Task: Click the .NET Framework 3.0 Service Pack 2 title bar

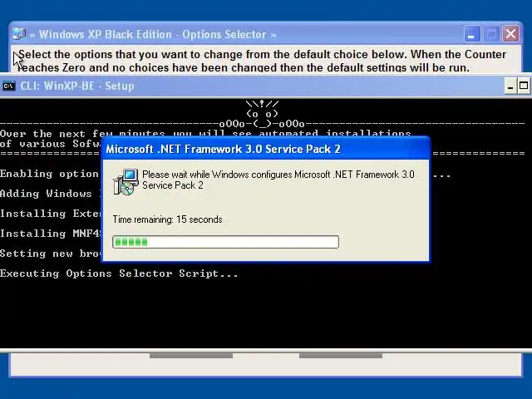Action: click(266, 149)
